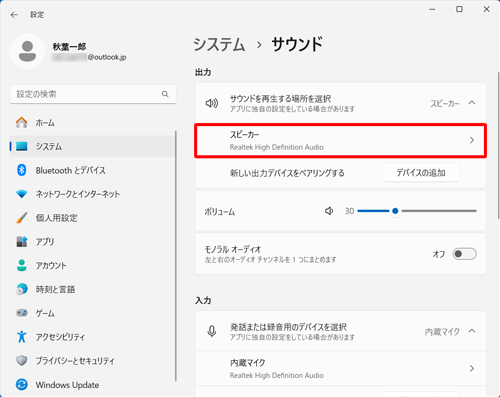Click the volume value 30
This screenshot has width=500, height=397.
(349, 211)
